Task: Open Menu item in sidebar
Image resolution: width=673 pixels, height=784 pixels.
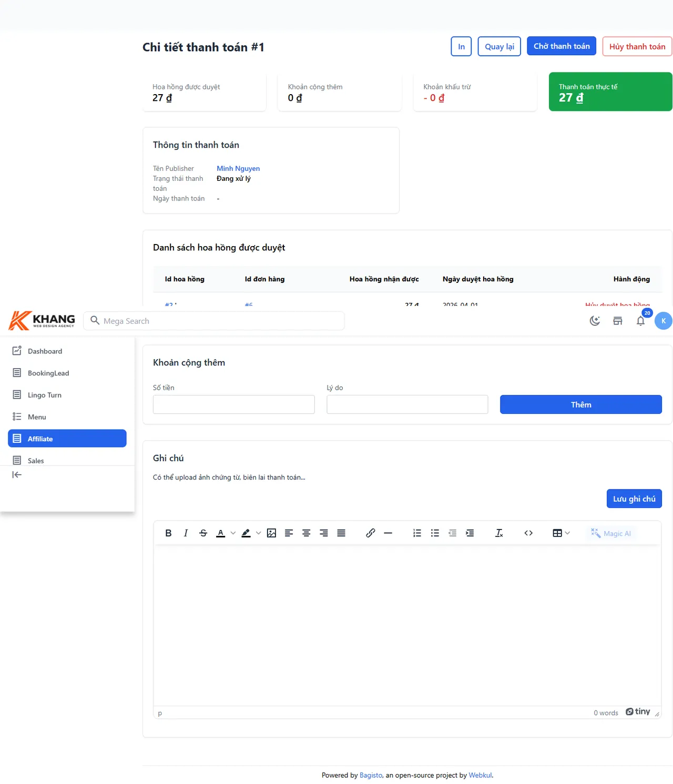Action: pos(67,416)
